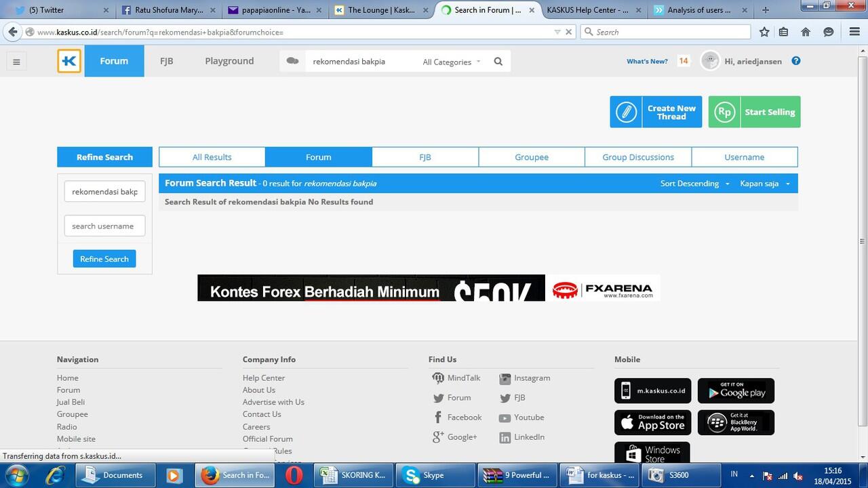Open the help question mark icon
The height and width of the screenshot is (488, 868).
[x=796, y=61]
